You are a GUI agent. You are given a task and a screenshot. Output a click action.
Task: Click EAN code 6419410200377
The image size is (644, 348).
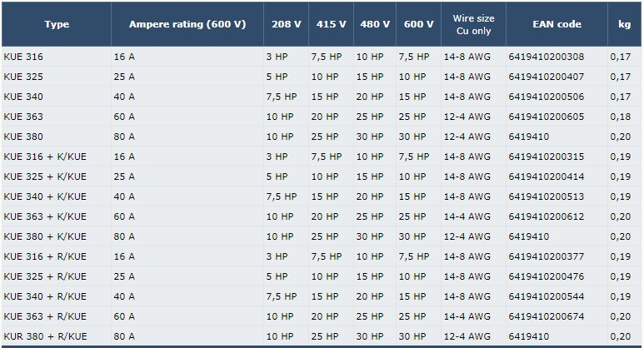pos(547,256)
